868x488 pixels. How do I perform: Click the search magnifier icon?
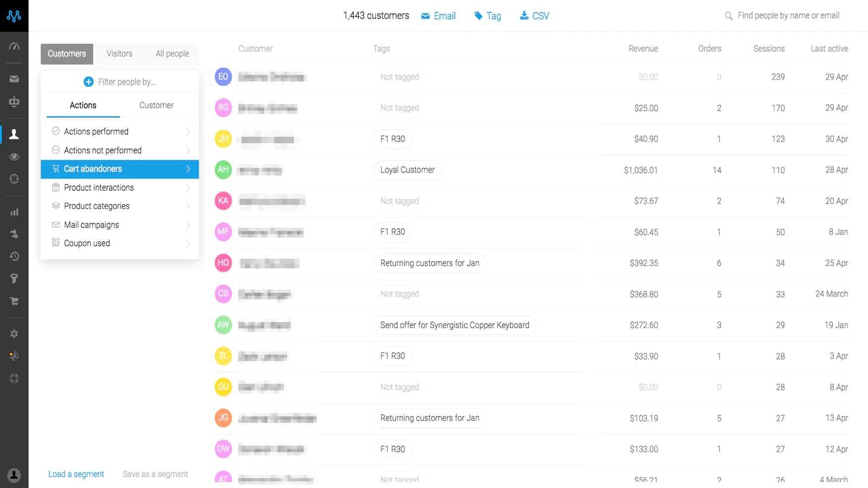click(729, 16)
